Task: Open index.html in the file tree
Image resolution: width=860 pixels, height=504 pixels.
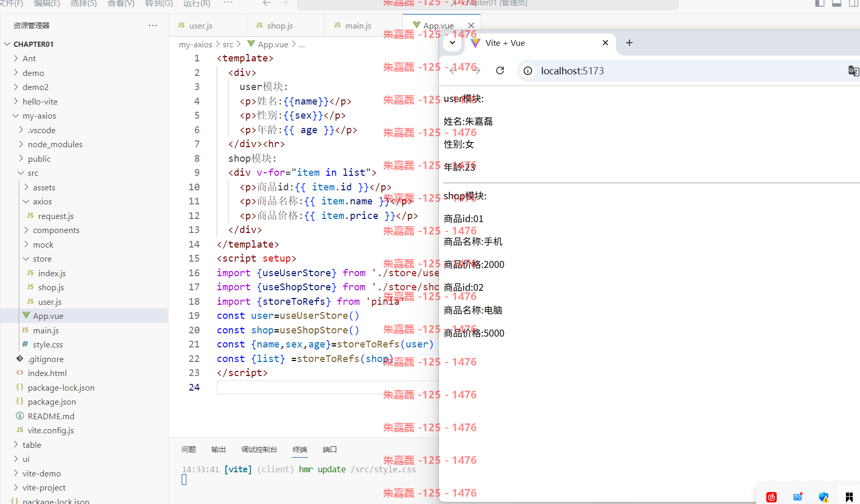Action: (x=47, y=373)
